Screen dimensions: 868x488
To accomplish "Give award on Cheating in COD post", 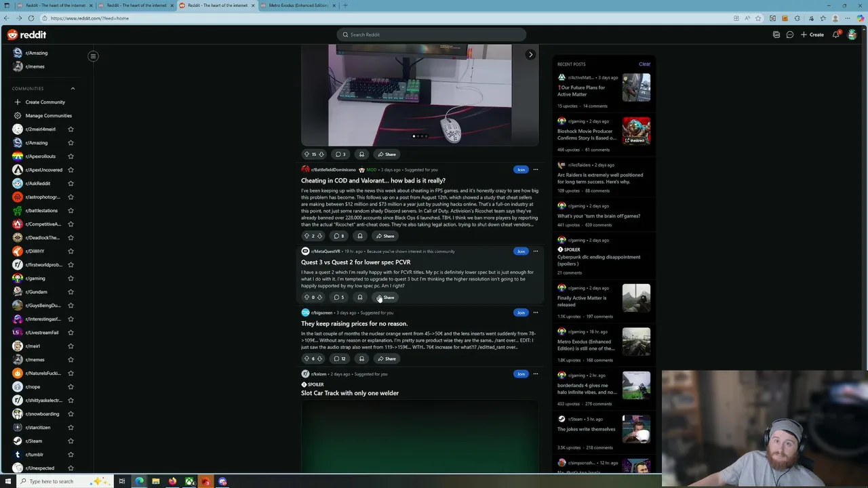I will pos(360,236).
